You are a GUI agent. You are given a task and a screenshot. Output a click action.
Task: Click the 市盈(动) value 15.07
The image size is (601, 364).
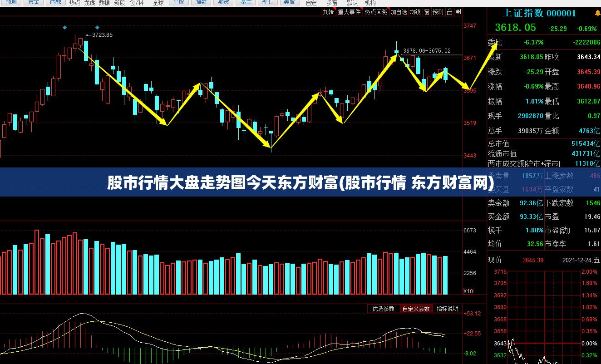point(592,230)
